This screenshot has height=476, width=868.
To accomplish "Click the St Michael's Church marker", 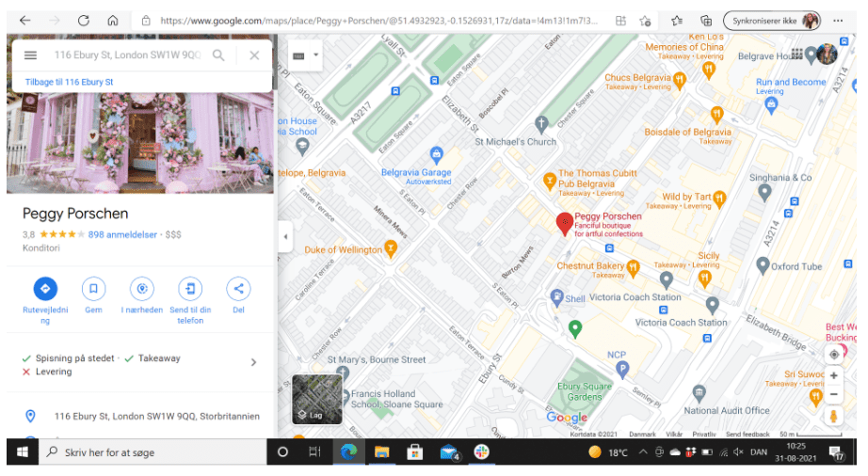I will [541, 124].
